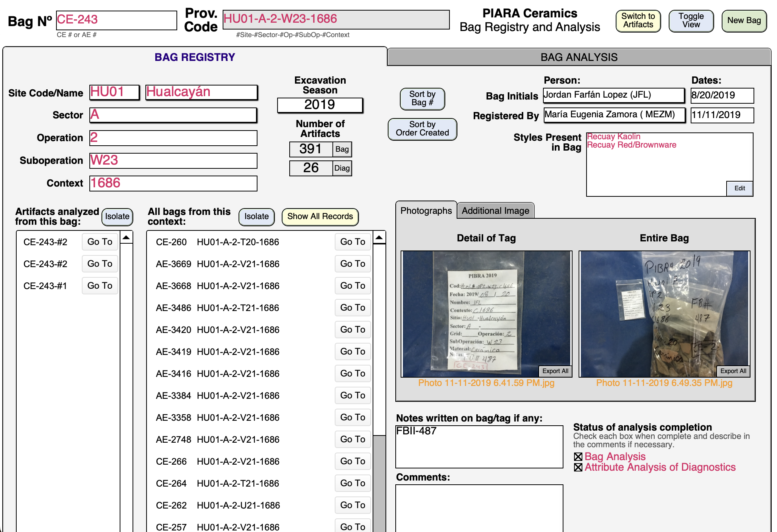
Task: Toggle the Bag Analysis completion checkbox
Action: tap(578, 457)
